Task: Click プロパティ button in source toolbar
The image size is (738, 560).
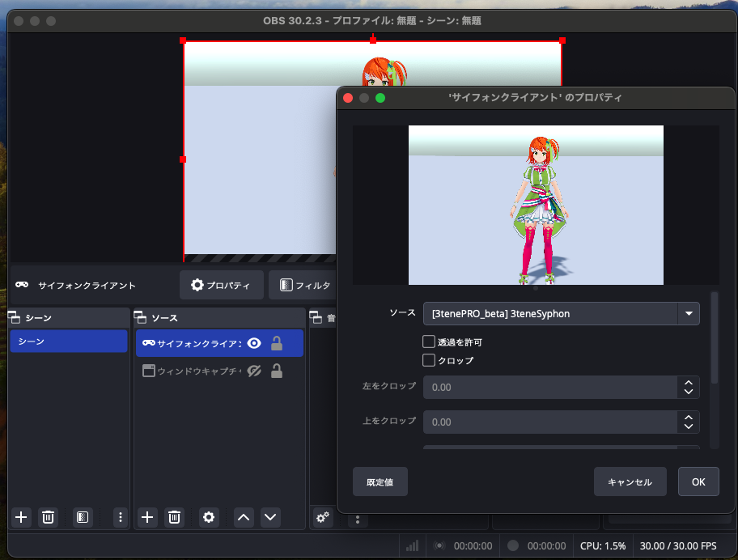Action: coord(221,285)
